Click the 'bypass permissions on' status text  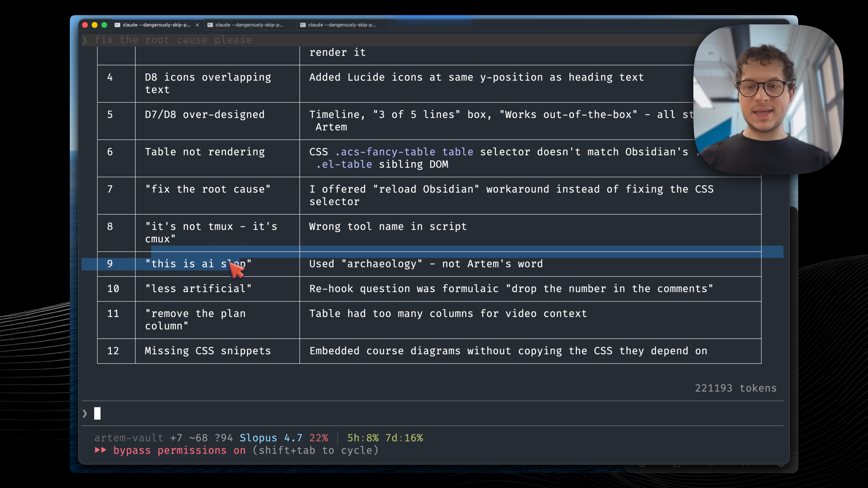[x=180, y=450]
